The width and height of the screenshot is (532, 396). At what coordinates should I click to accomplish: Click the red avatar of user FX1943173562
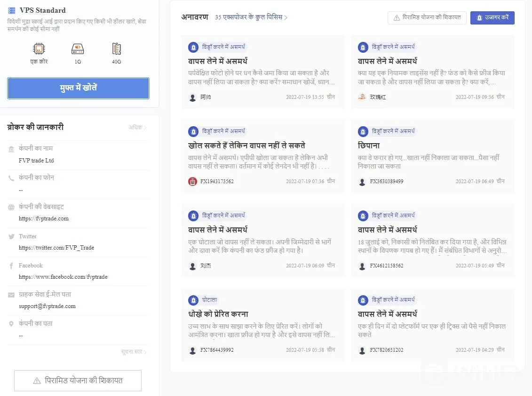(193, 181)
